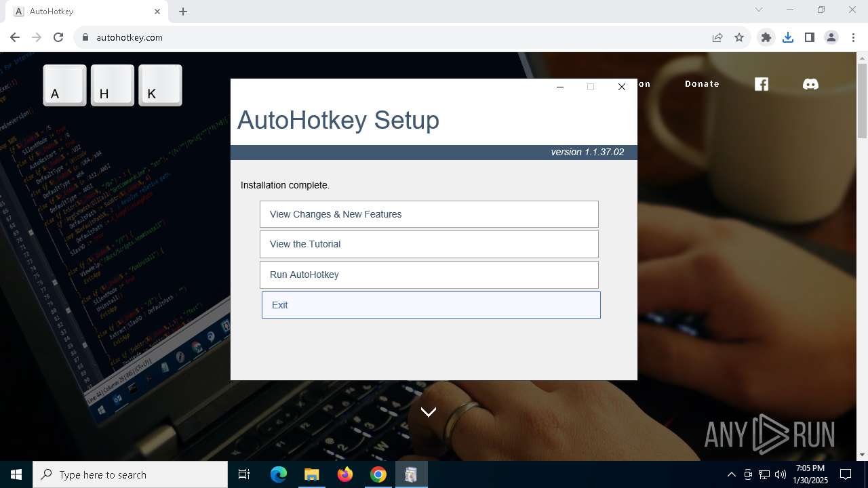Screen dimensions: 868x488
Task: Open Windows Start menu
Action: (16, 474)
